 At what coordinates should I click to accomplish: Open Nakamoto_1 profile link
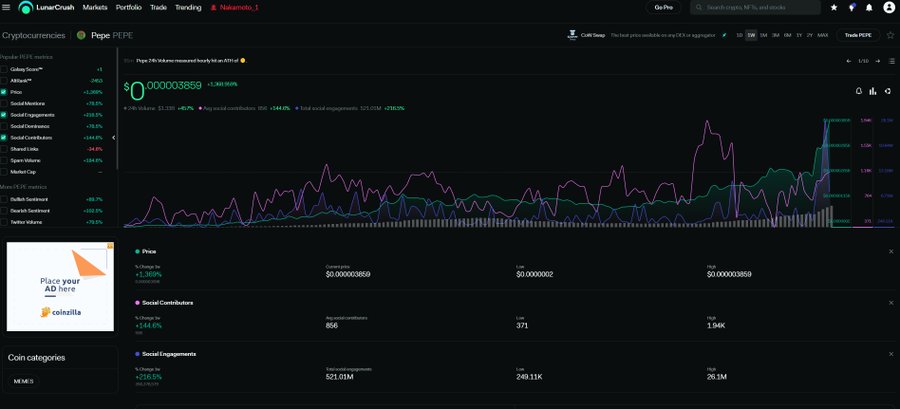pyautogui.click(x=239, y=7)
